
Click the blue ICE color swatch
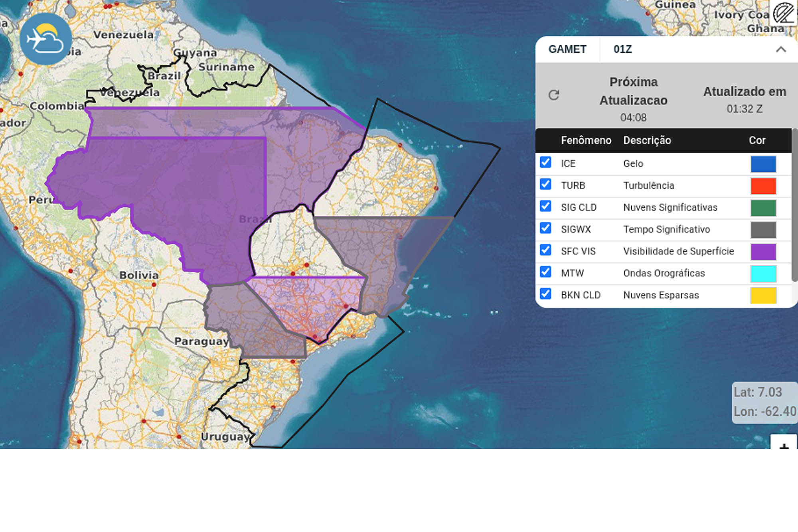coord(763,164)
